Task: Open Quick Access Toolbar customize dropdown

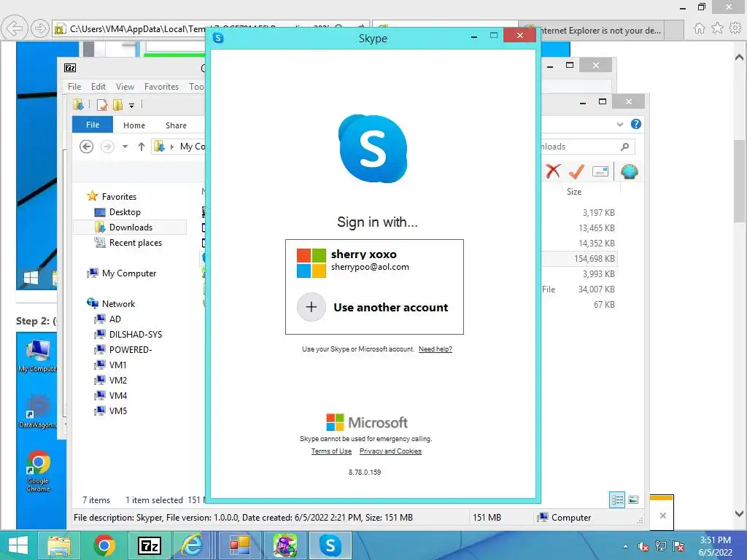Action: point(131,105)
